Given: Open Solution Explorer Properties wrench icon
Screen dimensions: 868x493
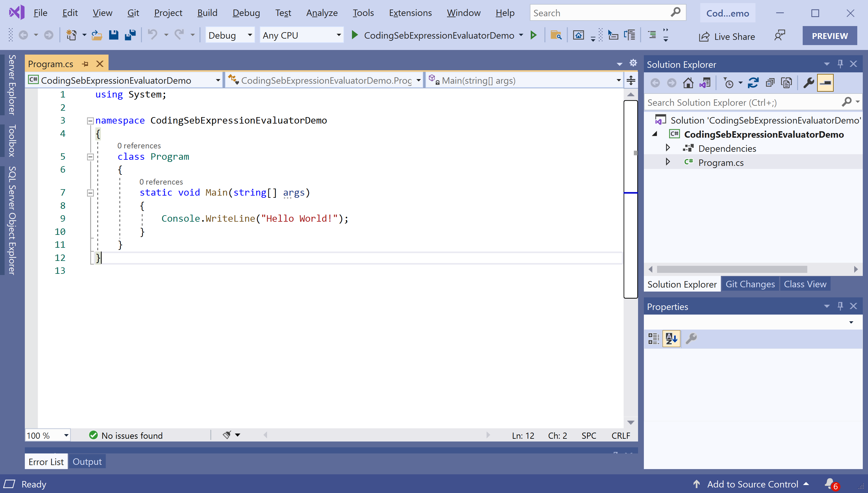Looking at the screenshot, I should (x=809, y=82).
